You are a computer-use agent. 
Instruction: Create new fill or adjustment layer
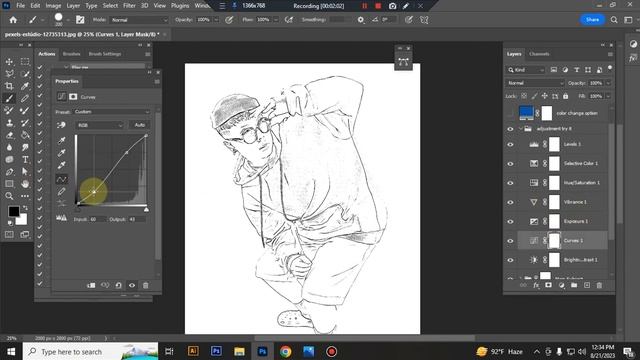[561, 285]
